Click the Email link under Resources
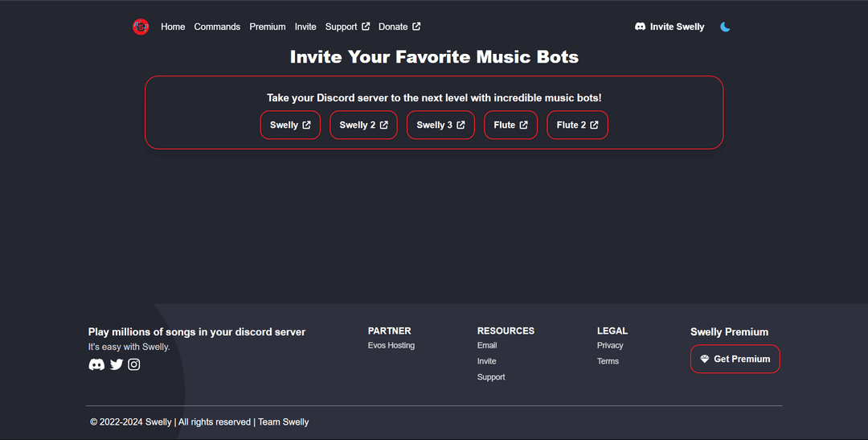 (x=487, y=345)
